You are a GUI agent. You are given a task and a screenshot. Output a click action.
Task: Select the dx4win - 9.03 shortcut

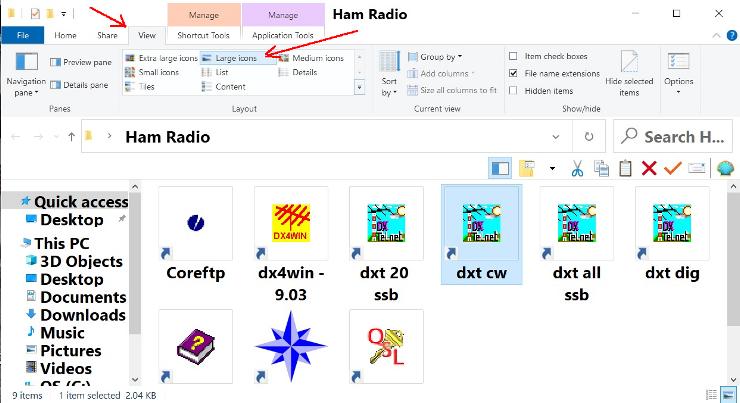point(291,244)
